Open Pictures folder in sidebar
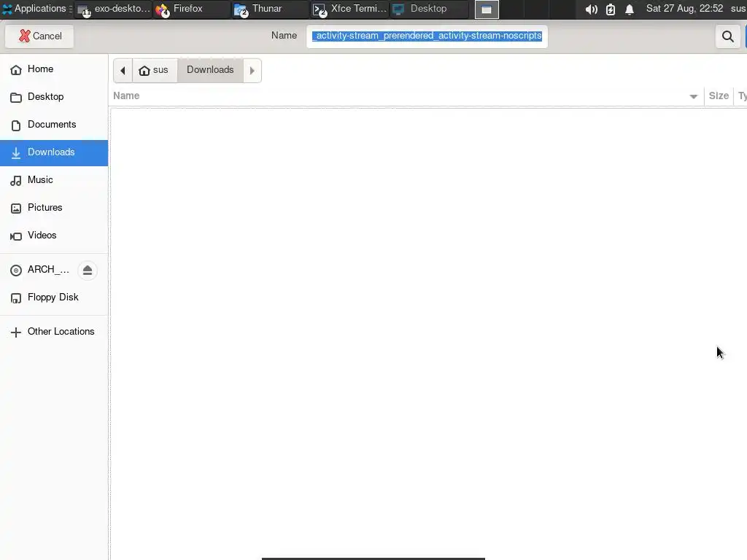The image size is (747, 560). [54, 208]
